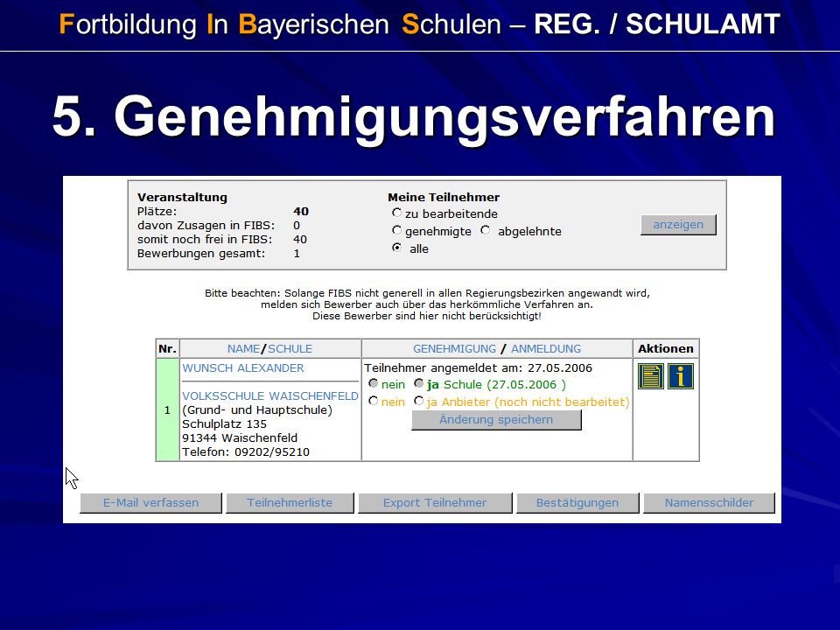840x630 pixels.
Task: Click the '(Grund- und Hauptschule)' text
Action: (x=257, y=410)
